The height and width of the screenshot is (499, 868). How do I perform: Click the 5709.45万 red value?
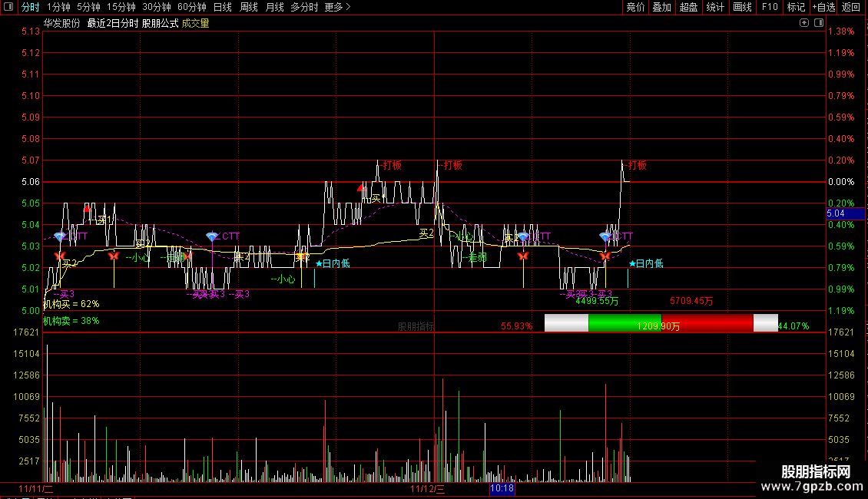pyautogui.click(x=691, y=301)
